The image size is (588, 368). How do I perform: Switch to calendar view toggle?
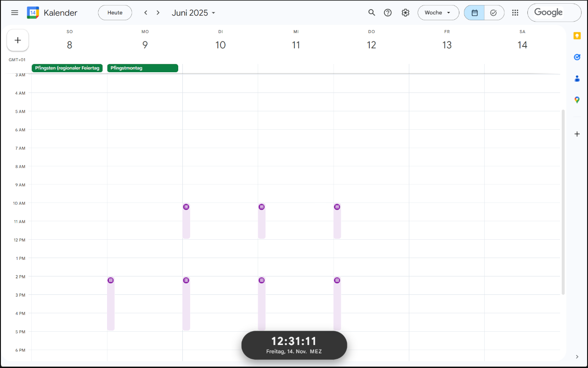(x=475, y=12)
